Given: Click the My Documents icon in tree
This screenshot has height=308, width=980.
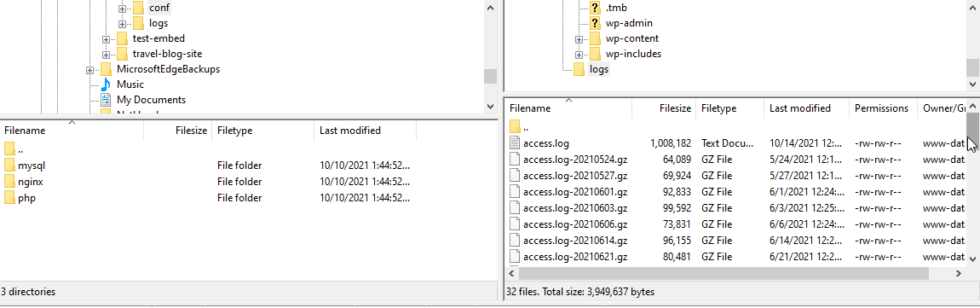Looking at the screenshot, I should tap(106, 100).
